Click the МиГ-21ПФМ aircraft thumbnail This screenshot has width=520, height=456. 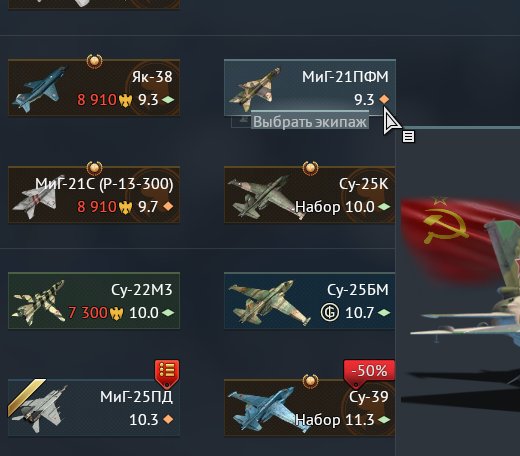(x=255, y=89)
